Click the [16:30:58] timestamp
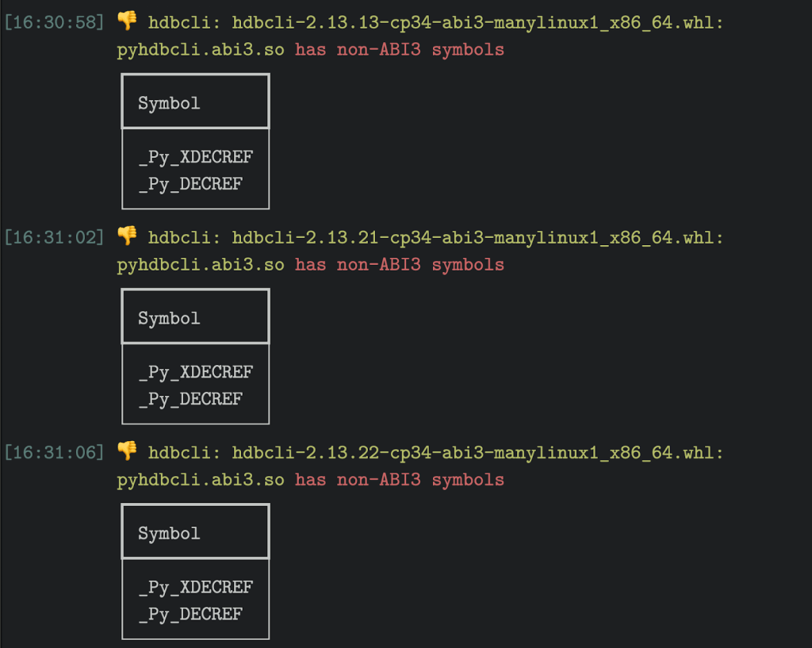Viewport: 812px width, 648px height. point(55,21)
